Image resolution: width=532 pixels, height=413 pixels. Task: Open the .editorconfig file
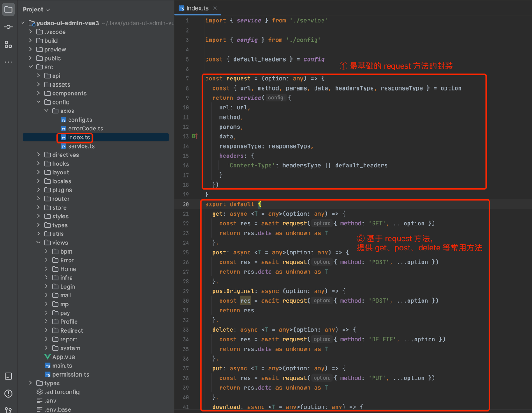pyautogui.click(x=62, y=392)
